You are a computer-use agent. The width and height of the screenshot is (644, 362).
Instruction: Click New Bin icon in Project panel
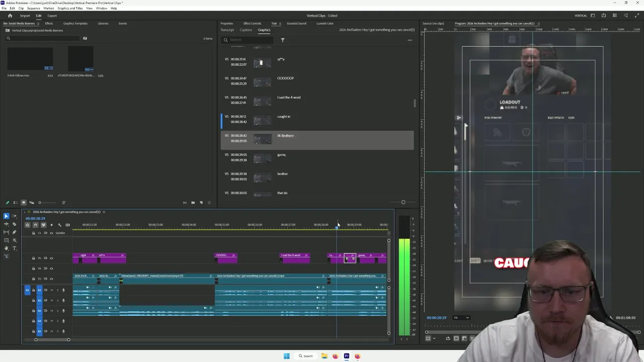tap(193, 203)
